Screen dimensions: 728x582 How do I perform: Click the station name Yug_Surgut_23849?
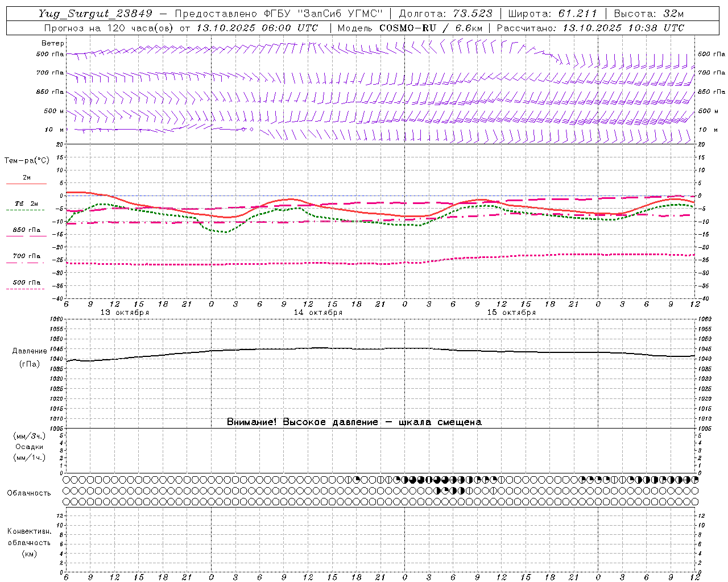click(x=96, y=14)
